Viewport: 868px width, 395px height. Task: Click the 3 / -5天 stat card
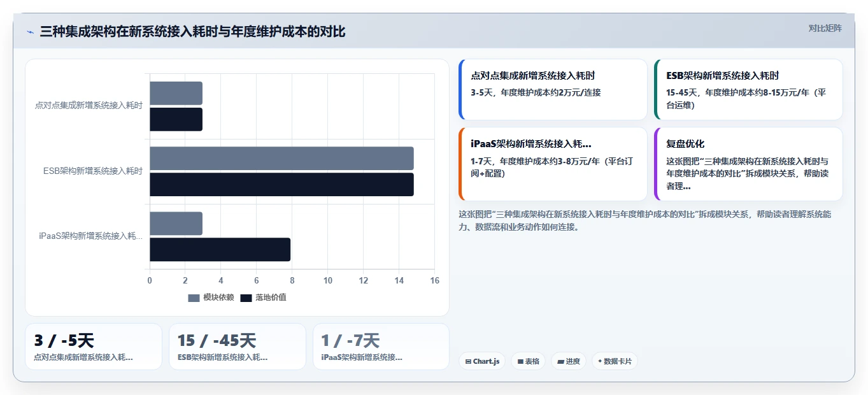(94, 347)
